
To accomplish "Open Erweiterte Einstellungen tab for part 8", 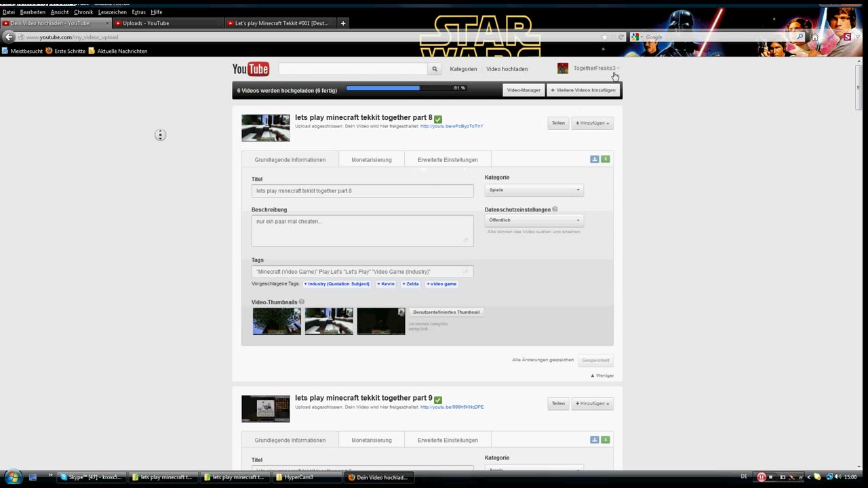I will pos(448,160).
